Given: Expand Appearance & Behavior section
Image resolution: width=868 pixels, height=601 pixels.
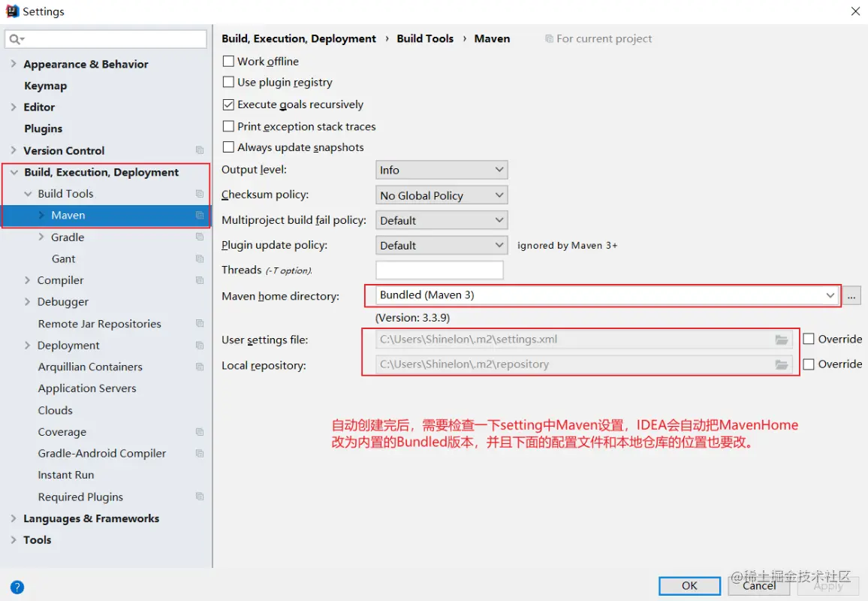Looking at the screenshot, I should point(14,64).
